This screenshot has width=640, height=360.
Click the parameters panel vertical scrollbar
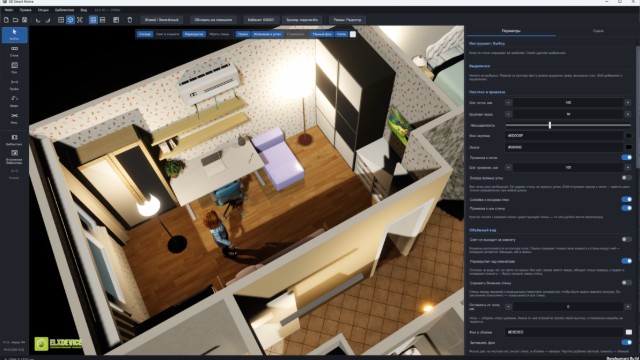pos(638,106)
